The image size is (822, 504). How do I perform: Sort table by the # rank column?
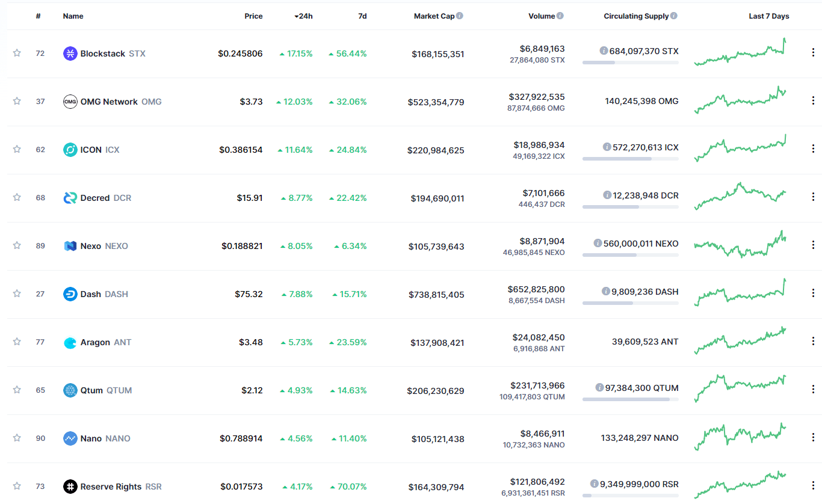38,16
